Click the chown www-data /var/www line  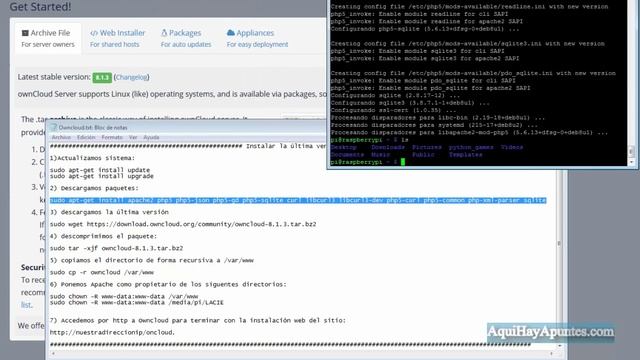124,296
